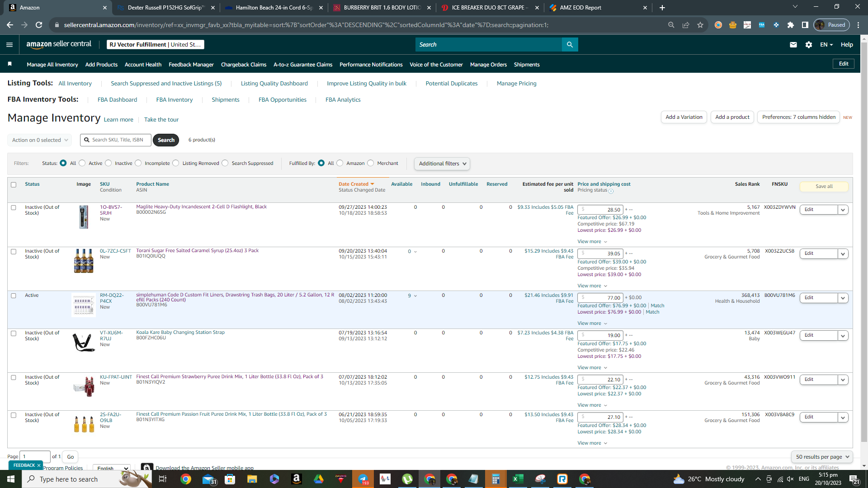Expand View more for Torani Syrup row
Screen dimensions: 868x488
(x=592, y=286)
